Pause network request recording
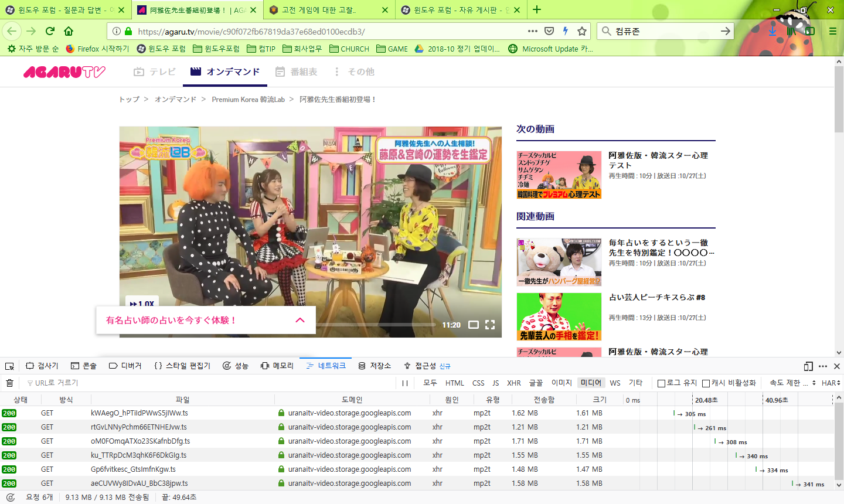The width and height of the screenshot is (844, 504). tap(404, 383)
